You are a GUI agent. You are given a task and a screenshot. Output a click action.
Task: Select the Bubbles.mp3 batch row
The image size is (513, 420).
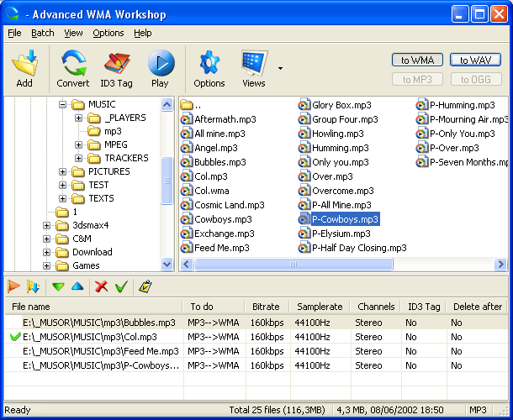(256, 323)
